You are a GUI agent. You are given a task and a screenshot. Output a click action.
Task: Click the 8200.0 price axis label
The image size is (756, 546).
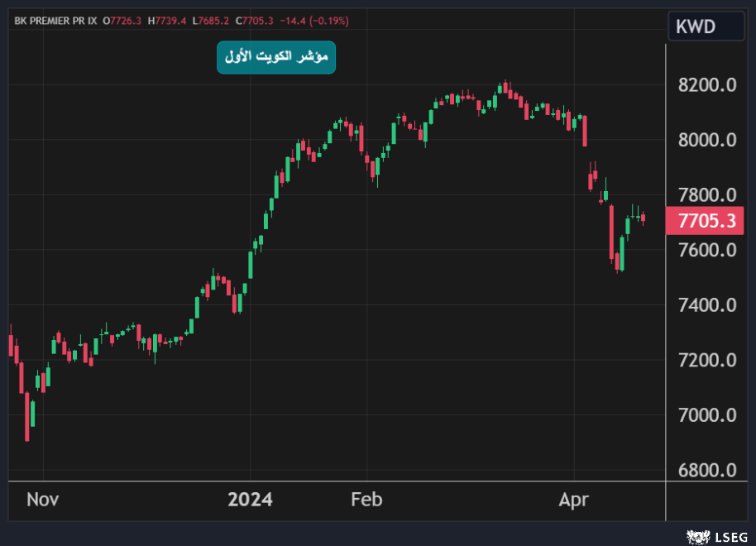706,85
